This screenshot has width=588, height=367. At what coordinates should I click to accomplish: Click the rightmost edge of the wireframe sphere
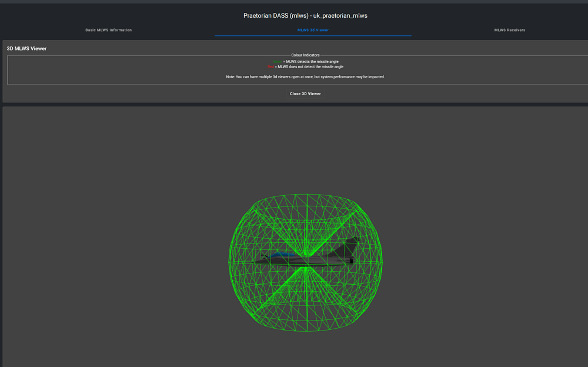click(382, 262)
